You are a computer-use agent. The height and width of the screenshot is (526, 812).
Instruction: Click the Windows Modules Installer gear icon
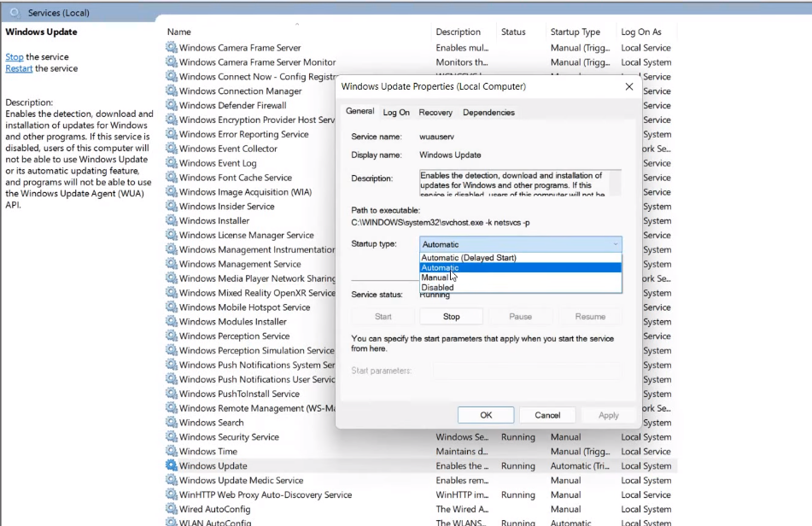coord(171,321)
